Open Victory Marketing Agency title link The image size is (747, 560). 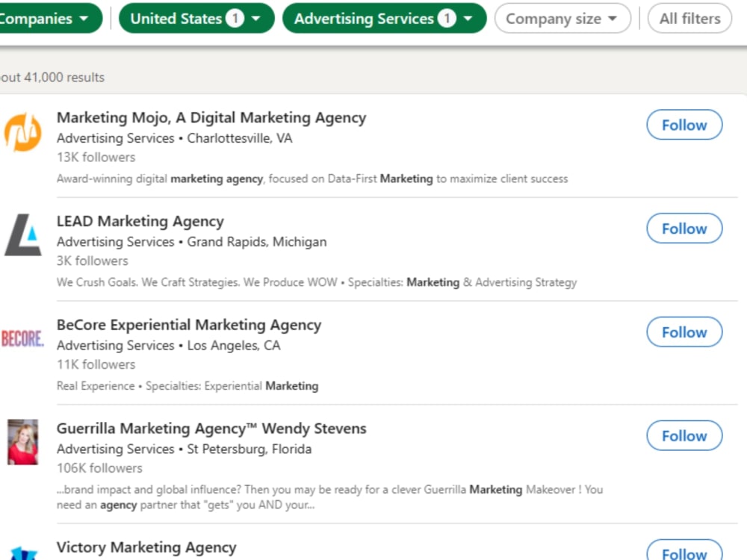click(x=146, y=547)
